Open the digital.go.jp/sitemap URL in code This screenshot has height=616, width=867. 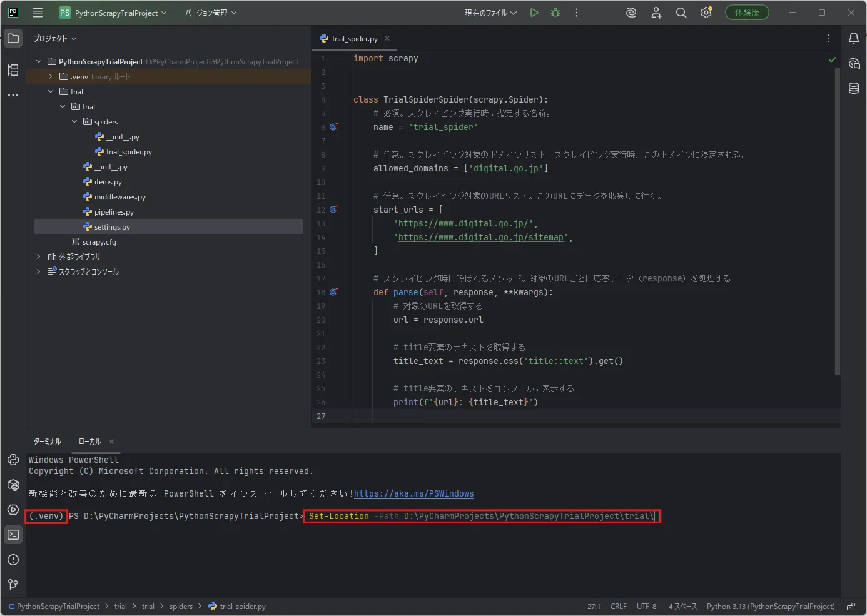[x=480, y=237]
